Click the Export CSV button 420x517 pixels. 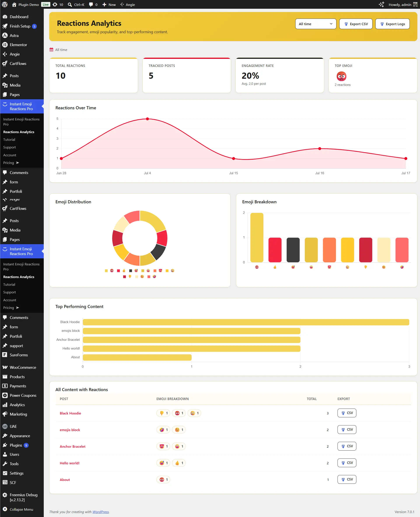click(356, 24)
